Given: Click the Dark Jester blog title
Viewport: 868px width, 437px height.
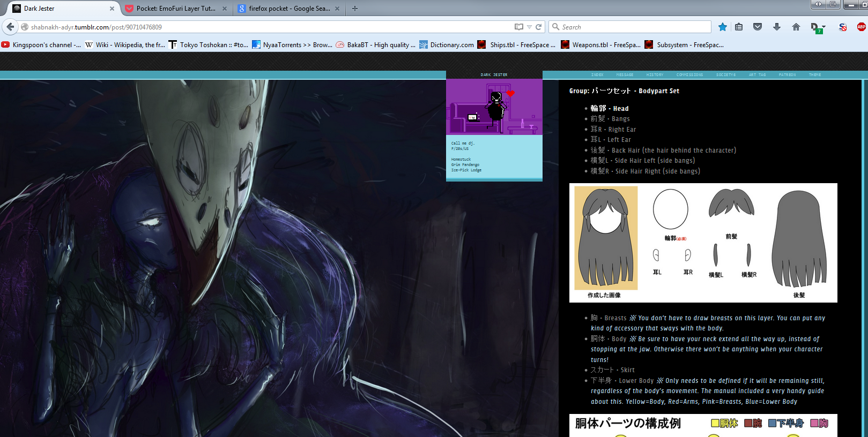Looking at the screenshot, I should (x=494, y=75).
